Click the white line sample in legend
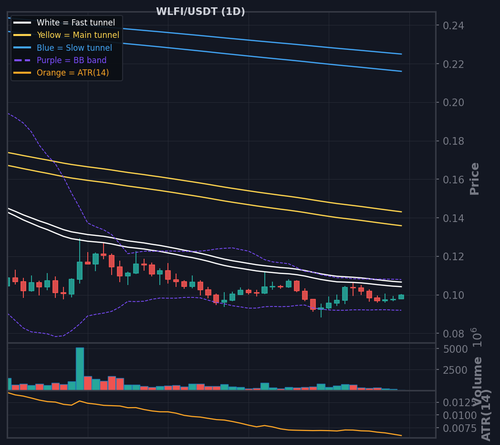The image size is (500, 445). click(x=22, y=23)
